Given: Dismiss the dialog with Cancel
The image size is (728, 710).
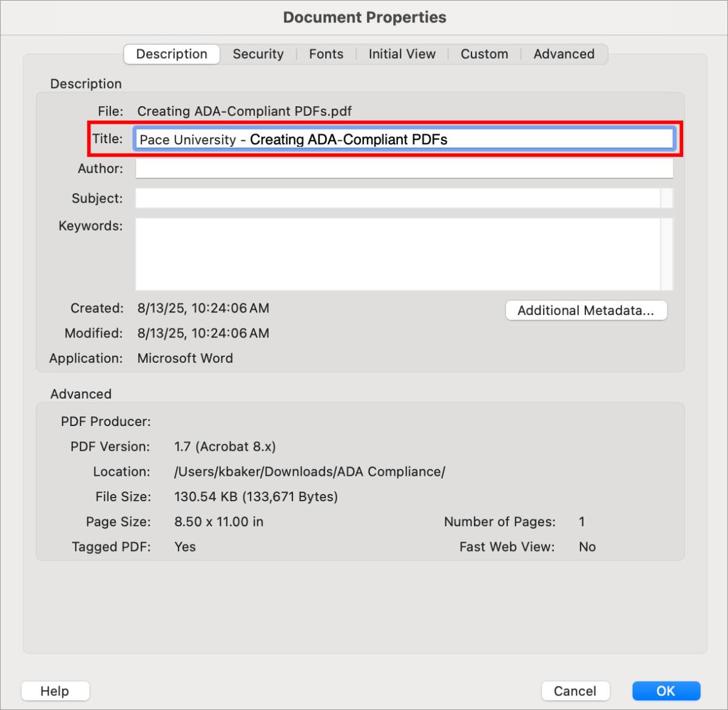Looking at the screenshot, I should [x=575, y=691].
